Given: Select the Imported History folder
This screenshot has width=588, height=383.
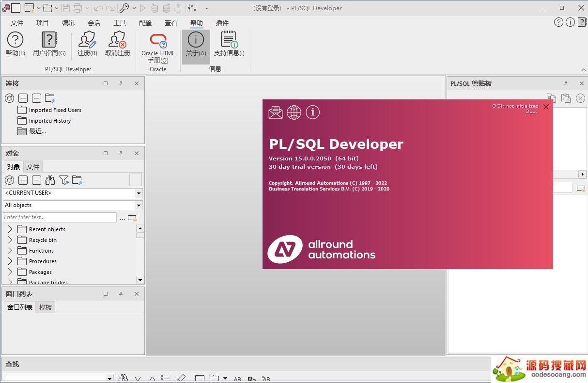Looking at the screenshot, I should tap(44, 121).
